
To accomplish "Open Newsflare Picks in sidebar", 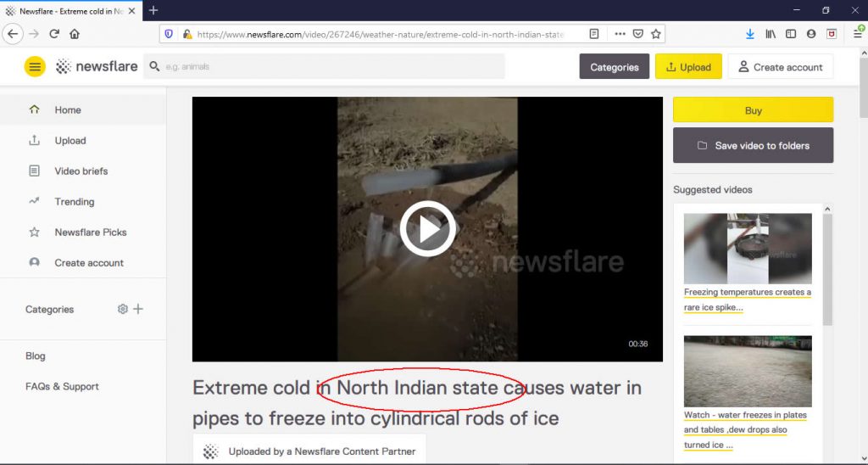I will 90,232.
